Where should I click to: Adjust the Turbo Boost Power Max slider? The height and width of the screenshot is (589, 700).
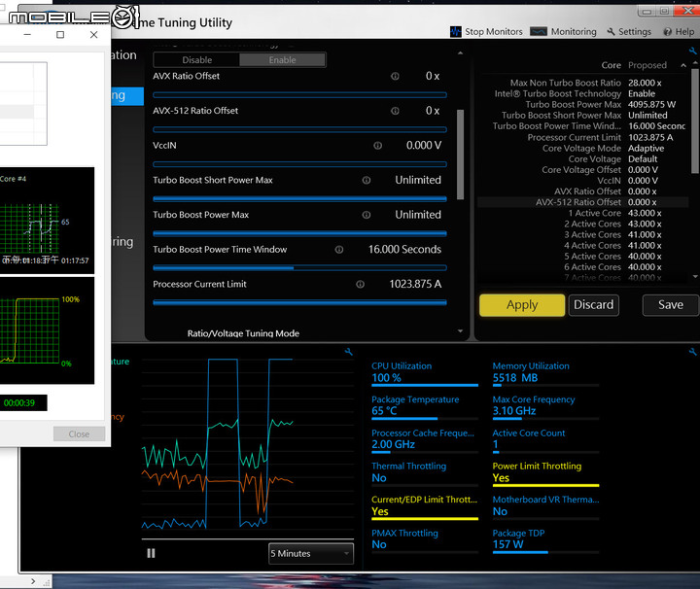click(x=299, y=233)
